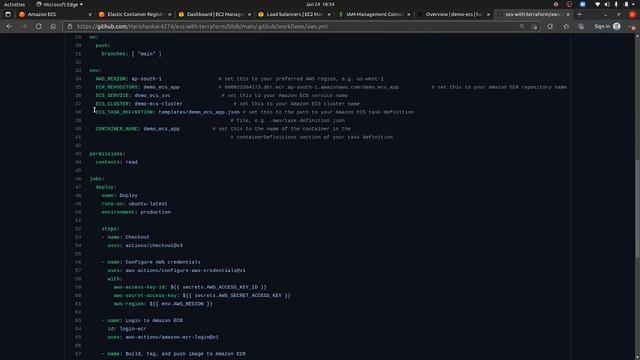This screenshot has width=640, height=360.
Task: Click 'actions/checkout@v3' text
Action: (x=154, y=245)
